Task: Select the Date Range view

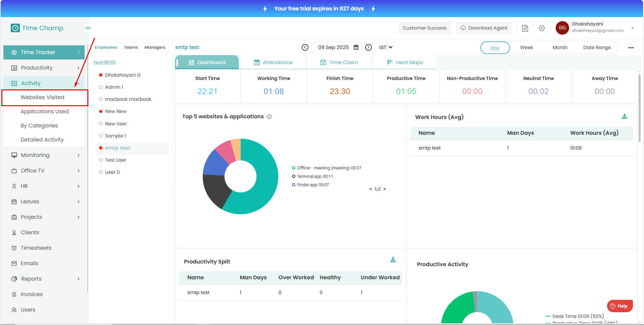Action: (x=597, y=47)
